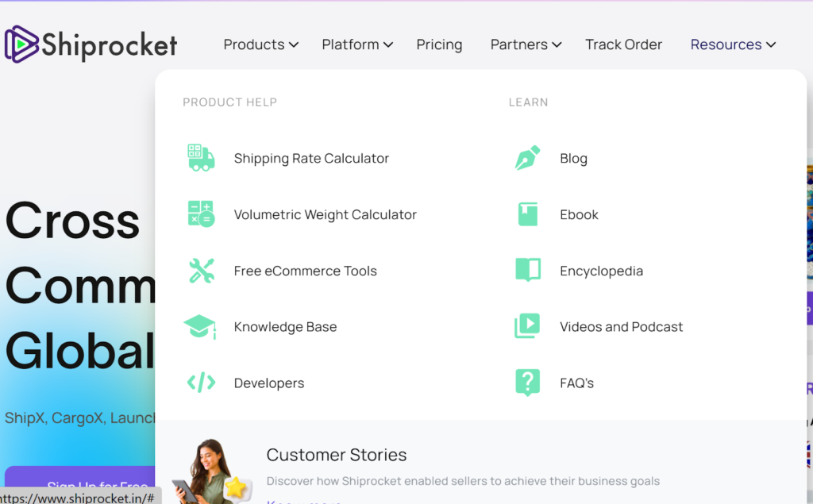The image size is (813, 504).
Task: Click the Blog pen nib icon
Action: click(527, 158)
